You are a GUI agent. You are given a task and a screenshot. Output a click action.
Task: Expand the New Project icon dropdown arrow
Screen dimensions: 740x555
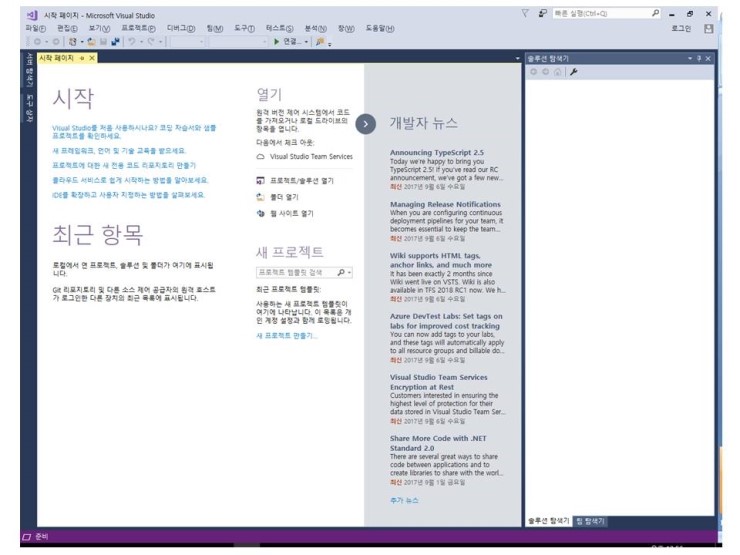[82, 42]
